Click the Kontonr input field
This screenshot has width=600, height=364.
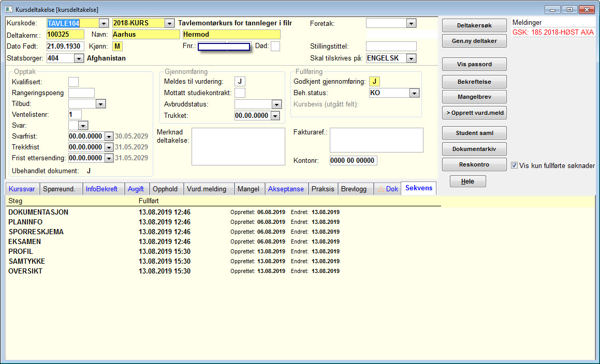click(x=353, y=161)
